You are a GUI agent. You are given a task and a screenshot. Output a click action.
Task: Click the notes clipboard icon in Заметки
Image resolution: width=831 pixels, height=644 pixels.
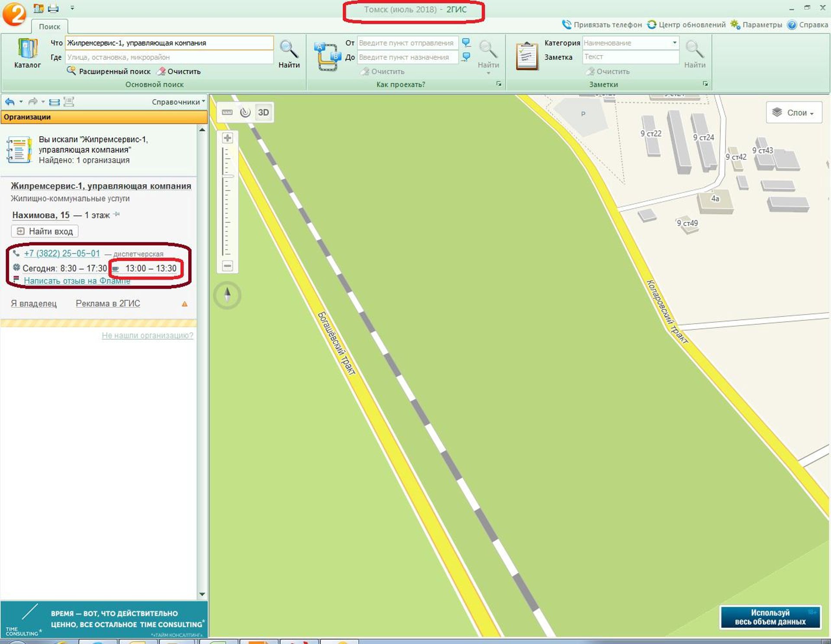pos(527,56)
